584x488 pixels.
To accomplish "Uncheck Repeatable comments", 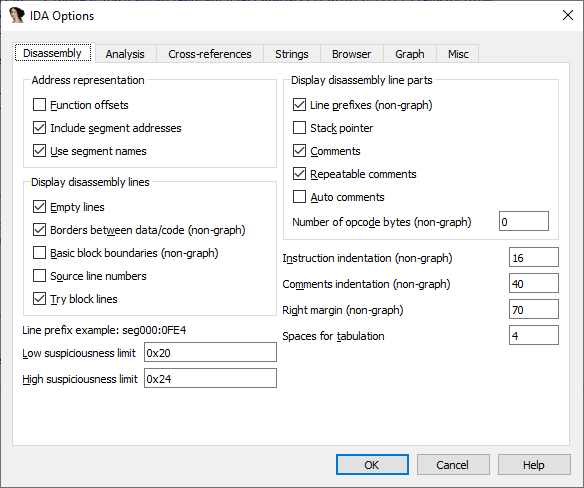I will (299, 174).
